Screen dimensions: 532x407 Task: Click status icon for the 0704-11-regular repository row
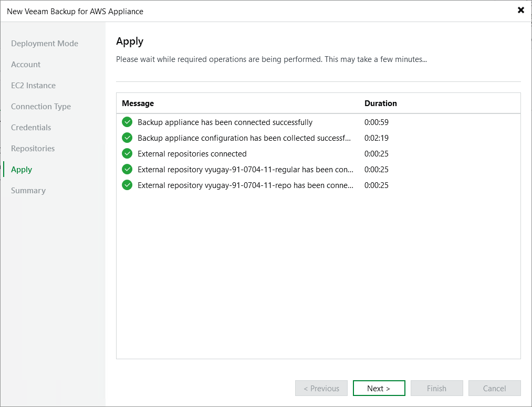point(127,170)
